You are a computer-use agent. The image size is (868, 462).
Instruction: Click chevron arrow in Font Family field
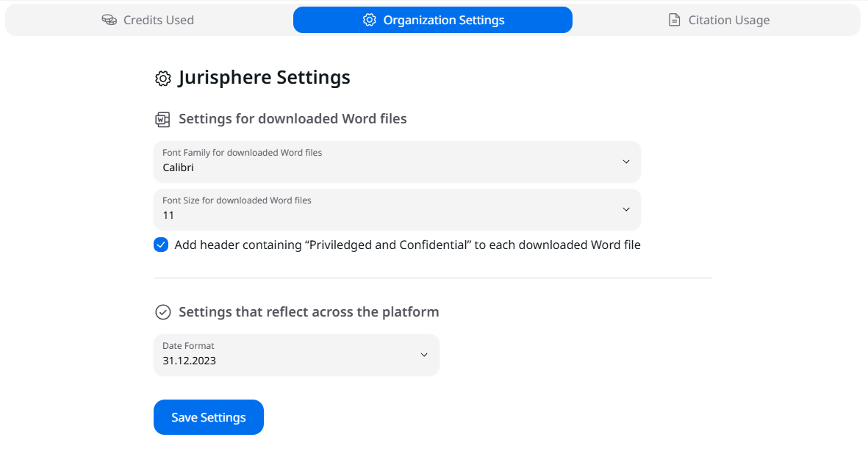pos(626,162)
